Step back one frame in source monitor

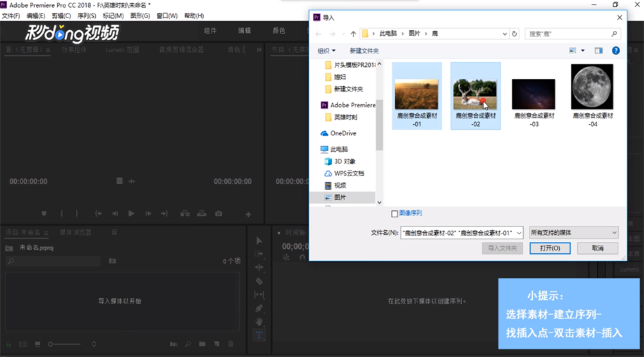tap(114, 214)
